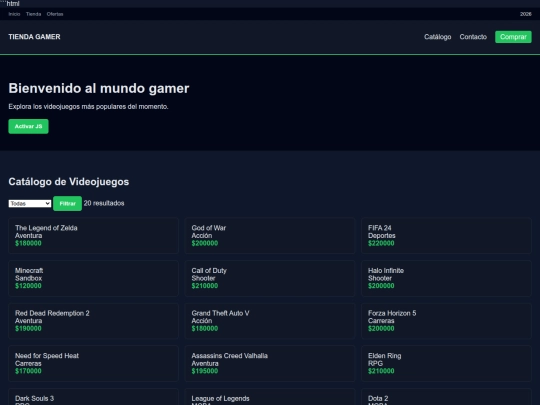The width and height of the screenshot is (540, 405).
Task: Select the Dota 2 card
Action: [446, 397]
